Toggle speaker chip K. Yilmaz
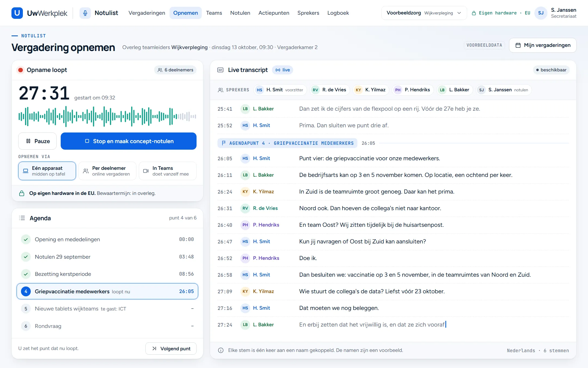Image resolution: width=588 pixels, height=368 pixels. tap(371, 90)
